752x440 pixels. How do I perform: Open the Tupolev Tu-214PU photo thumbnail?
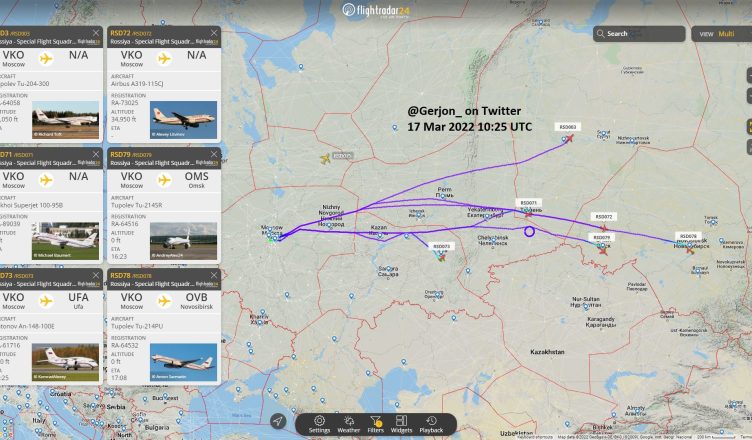pyautogui.click(x=183, y=362)
